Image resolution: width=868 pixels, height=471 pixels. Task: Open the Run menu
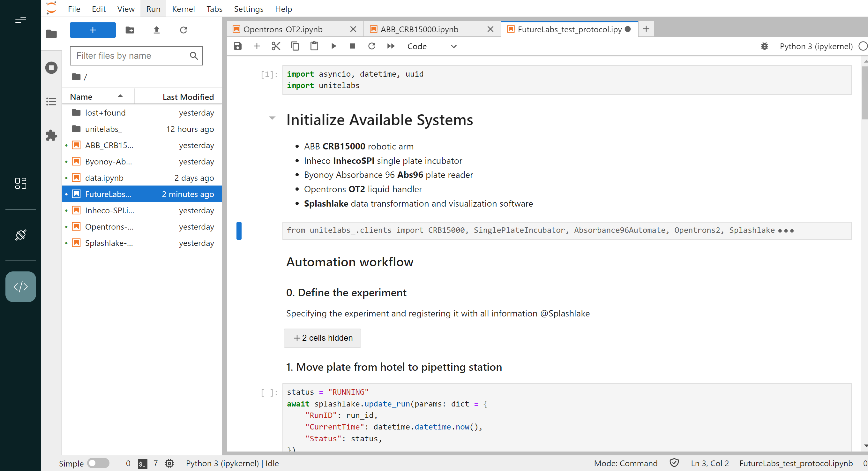[153, 9]
